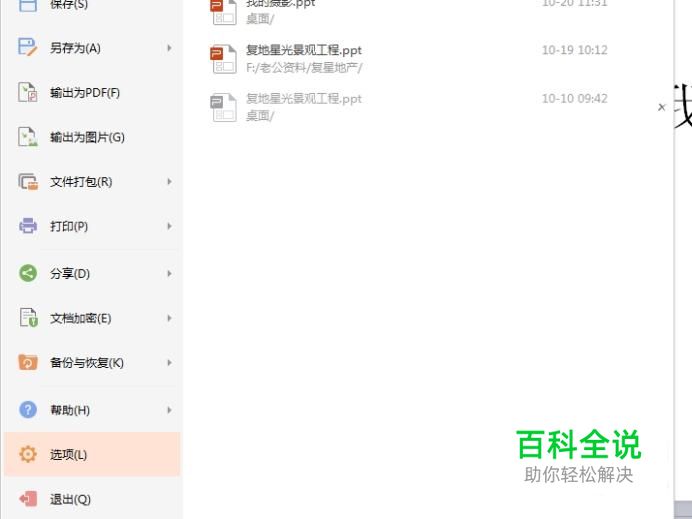
Task: Click the 备份与恢复(K) label
Action: [x=87, y=363]
